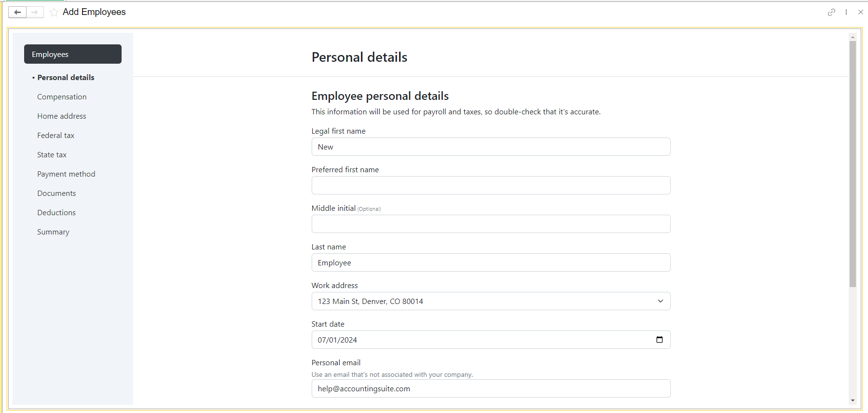Viewport: 868px width, 413px height.
Task: Go to the Compensation section
Action: (x=62, y=96)
